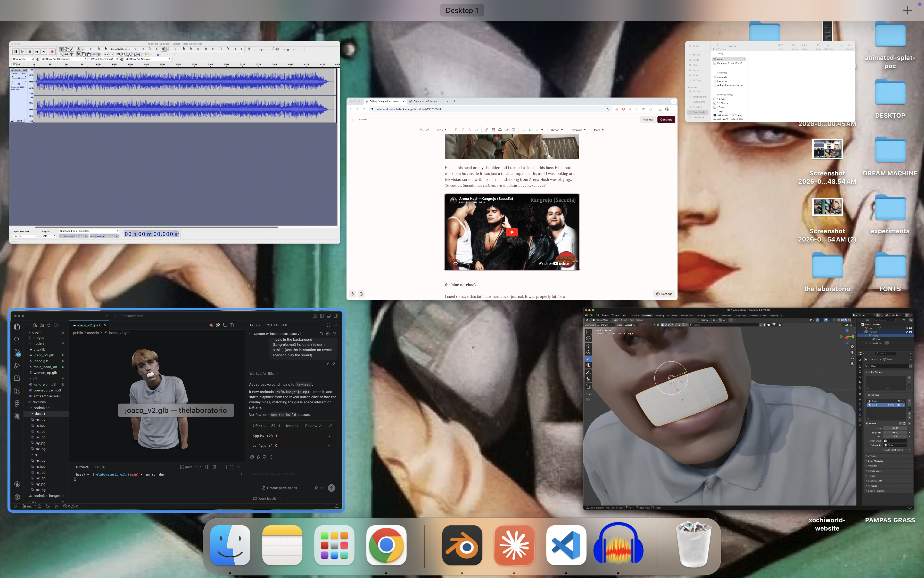
Task: Solo the Kangrejo track in Audacity
Action: click(x=23, y=73)
